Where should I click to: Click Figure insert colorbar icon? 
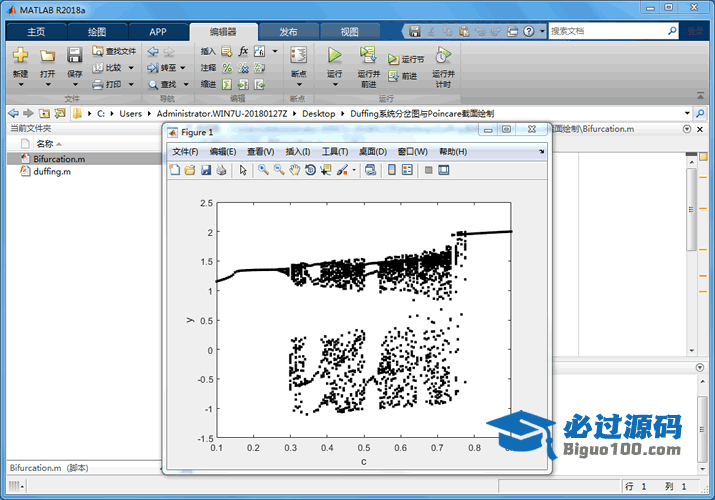point(392,170)
